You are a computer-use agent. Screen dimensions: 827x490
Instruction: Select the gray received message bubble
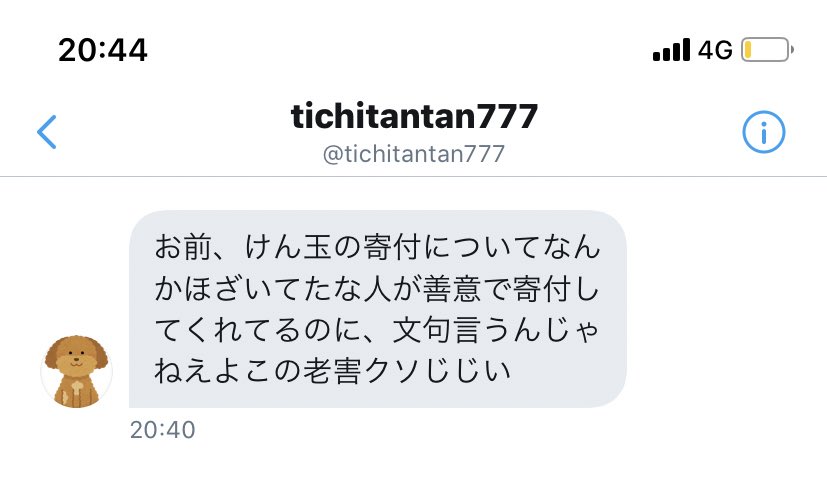tap(378, 309)
